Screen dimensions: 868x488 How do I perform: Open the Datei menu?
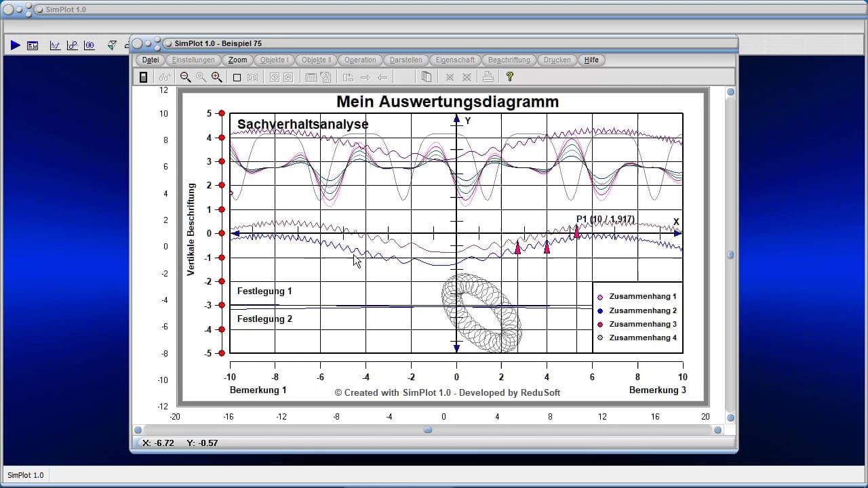151,60
